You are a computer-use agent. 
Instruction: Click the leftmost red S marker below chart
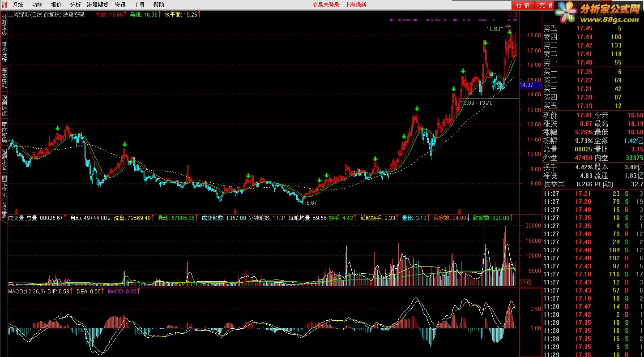pyautogui.click(x=17, y=211)
